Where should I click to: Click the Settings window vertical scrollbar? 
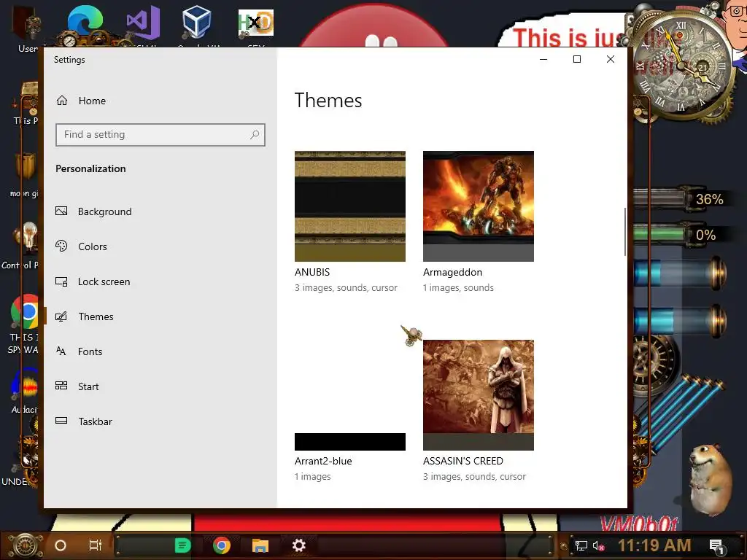point(624,232)
